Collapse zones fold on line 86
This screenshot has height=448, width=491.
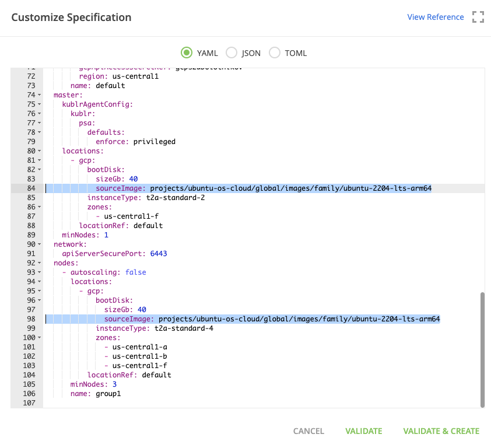coord(40,206)
